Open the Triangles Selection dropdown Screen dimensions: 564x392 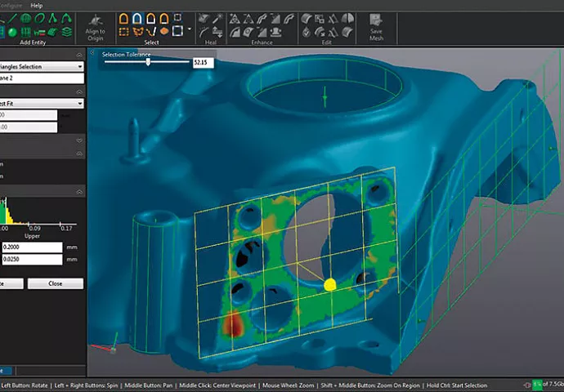tap(79, 66)
